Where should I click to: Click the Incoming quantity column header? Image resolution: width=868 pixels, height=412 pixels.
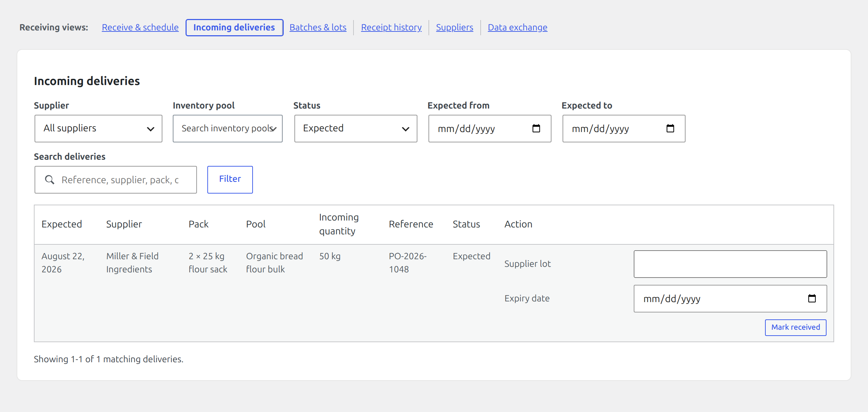tap(339, 224)
